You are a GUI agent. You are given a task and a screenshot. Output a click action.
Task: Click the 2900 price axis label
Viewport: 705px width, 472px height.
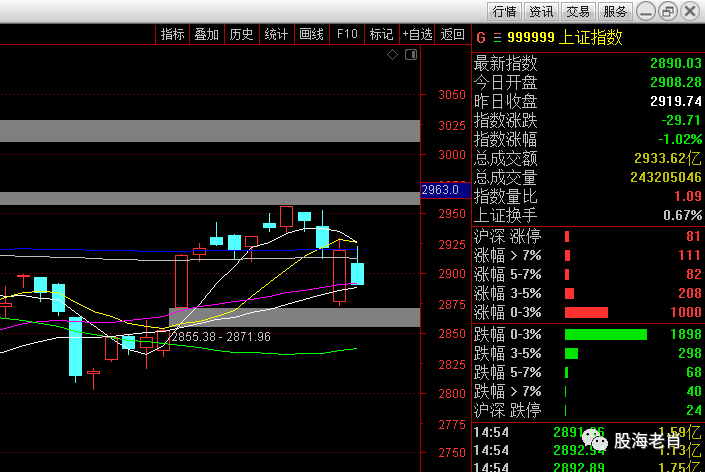click(x=452, y=274)
